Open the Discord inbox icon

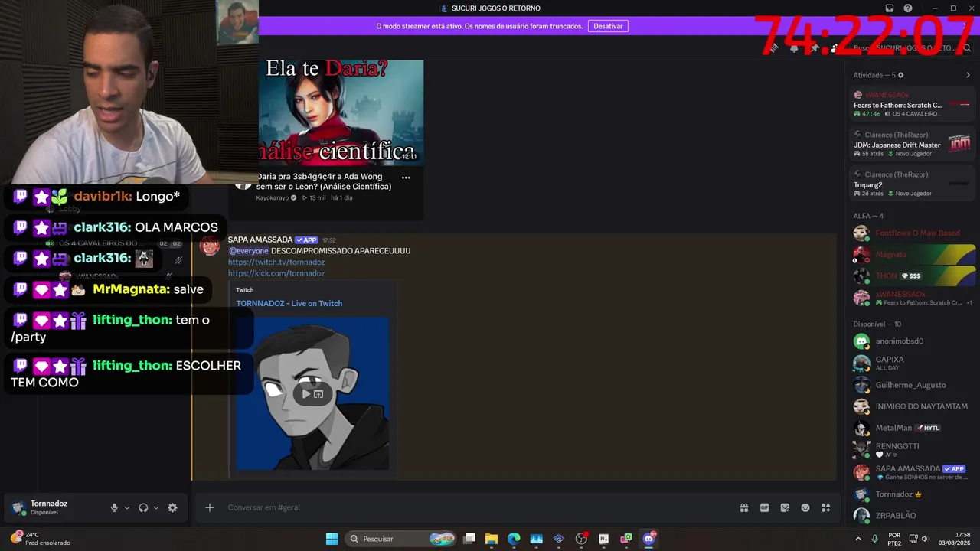click(x=890, y=8)
